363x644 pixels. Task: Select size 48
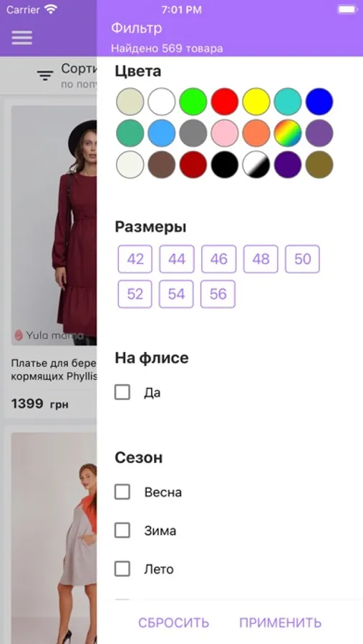click(x=261, y=259)
